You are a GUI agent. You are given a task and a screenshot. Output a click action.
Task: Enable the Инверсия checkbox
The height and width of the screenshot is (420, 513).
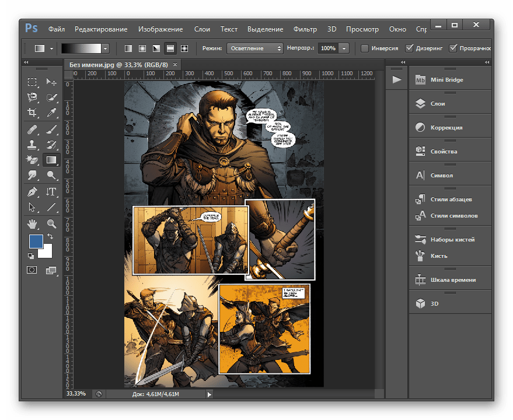(x=365, y=48)
